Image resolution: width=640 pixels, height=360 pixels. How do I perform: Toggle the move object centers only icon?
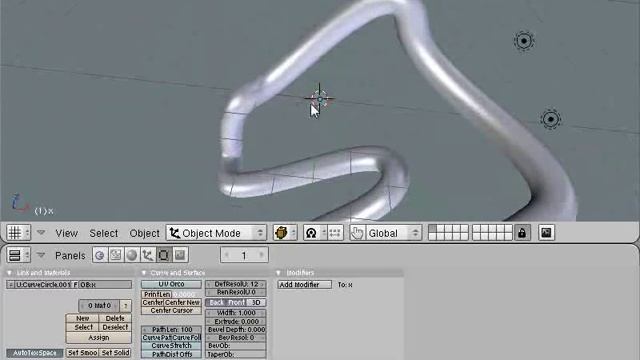[335, 233]
